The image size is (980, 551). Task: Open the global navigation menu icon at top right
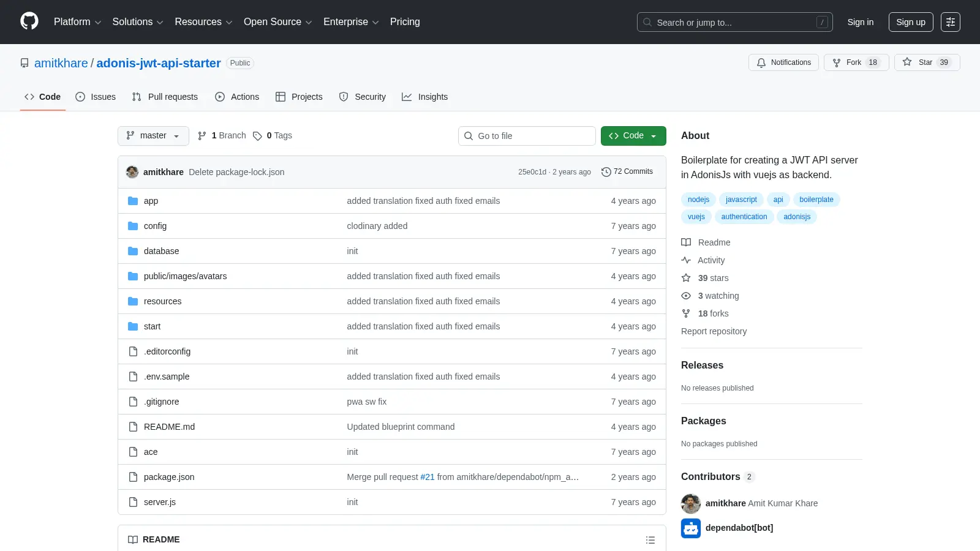point(951,22)
